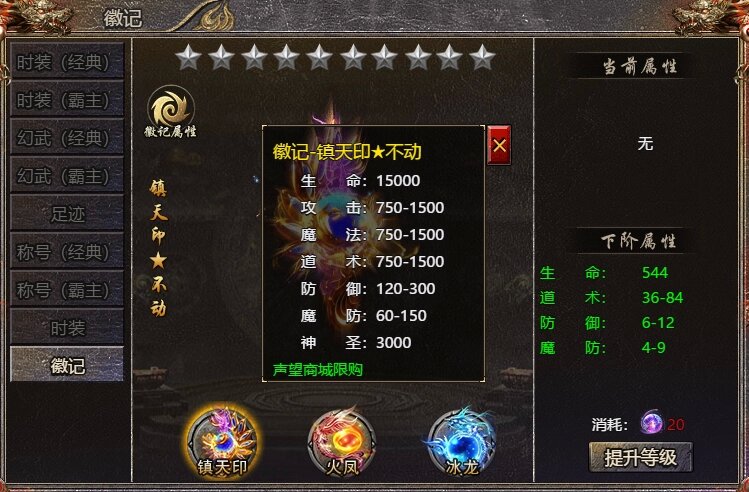Click the fifth silver star
749x492 pixels.
(319, 57)
